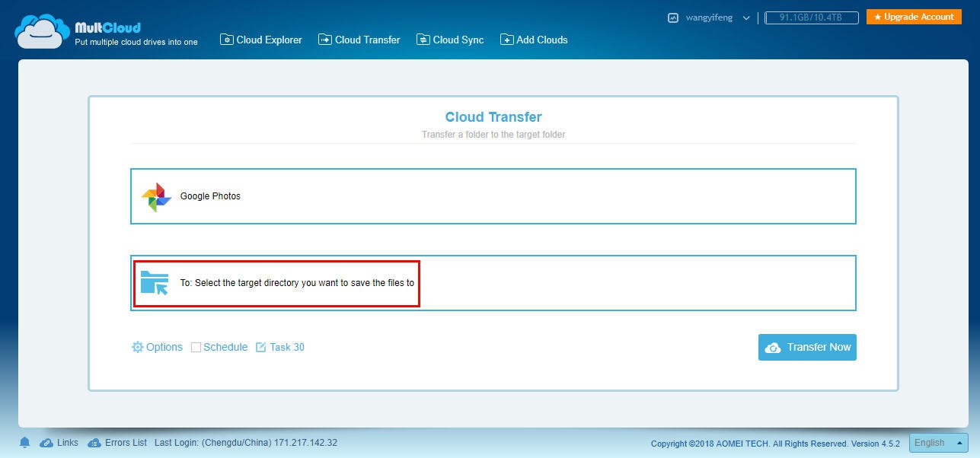980x458 pixels.
Task: Click the Errors List cloud icon
Action: pos(94,443)
